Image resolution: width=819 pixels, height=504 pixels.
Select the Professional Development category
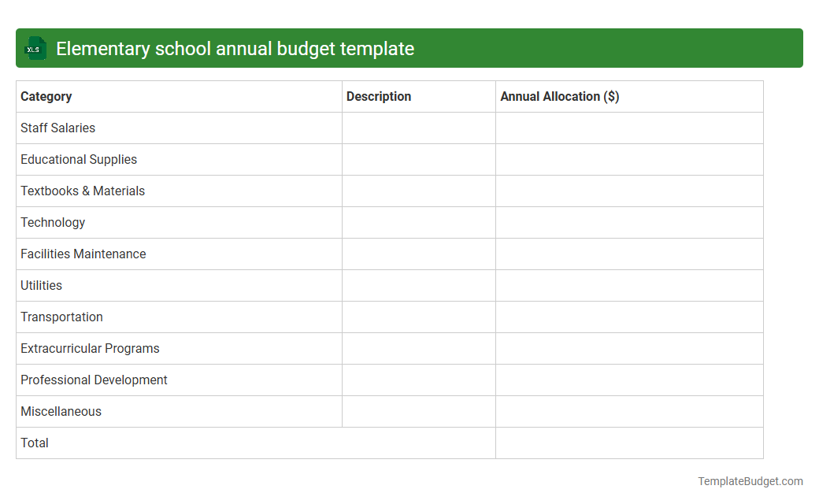[94, 380]
